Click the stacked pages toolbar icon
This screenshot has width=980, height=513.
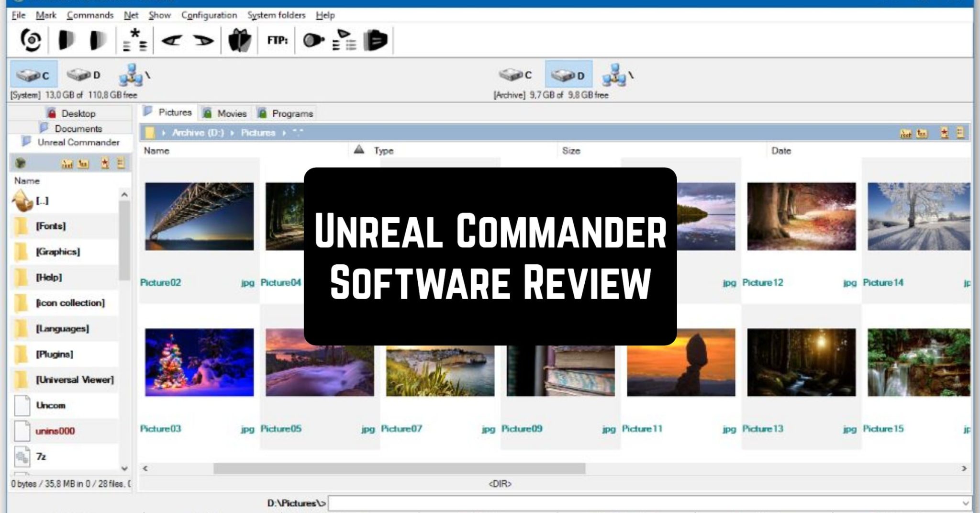pyautogui.click(x=376, y=40)
